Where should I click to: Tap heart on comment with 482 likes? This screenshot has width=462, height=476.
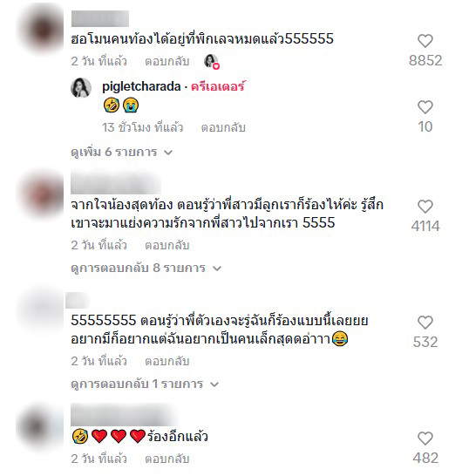425,439
